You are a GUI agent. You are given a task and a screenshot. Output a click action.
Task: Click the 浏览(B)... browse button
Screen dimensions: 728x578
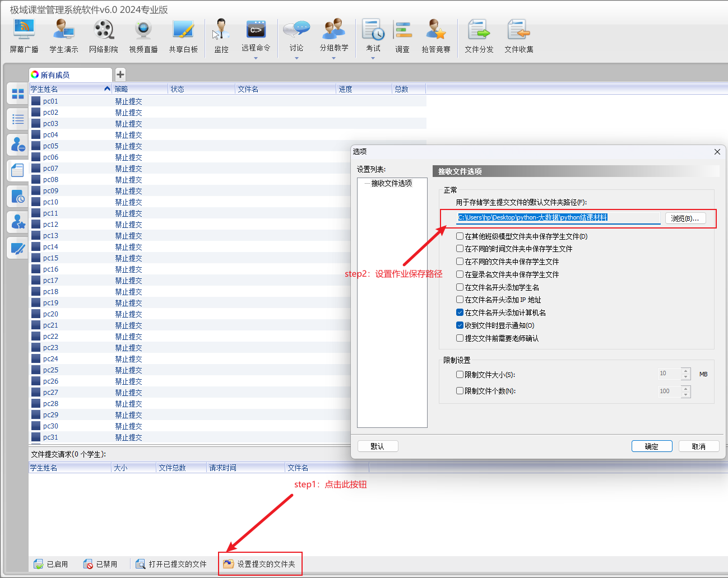pos(685,218)
